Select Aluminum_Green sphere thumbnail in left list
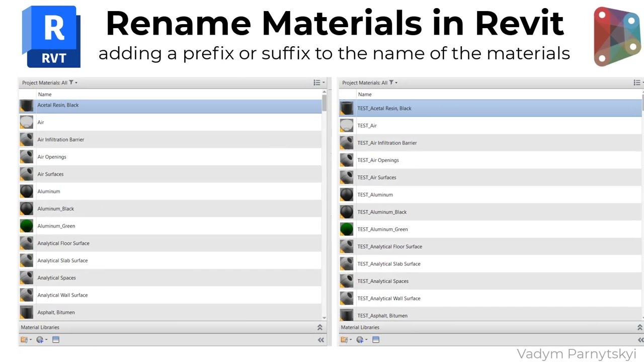Image resolution: width=644 pixels, height=362 pixels. 27,226
